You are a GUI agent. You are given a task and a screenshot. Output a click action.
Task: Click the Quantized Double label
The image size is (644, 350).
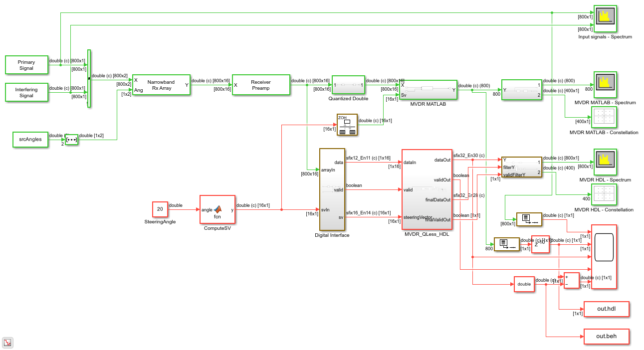349,98
